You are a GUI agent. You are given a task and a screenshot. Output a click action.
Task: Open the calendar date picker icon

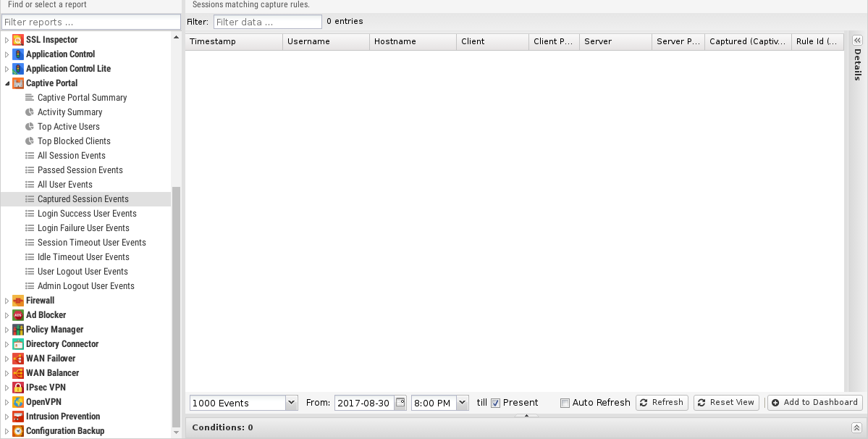(x=400, y=403)
